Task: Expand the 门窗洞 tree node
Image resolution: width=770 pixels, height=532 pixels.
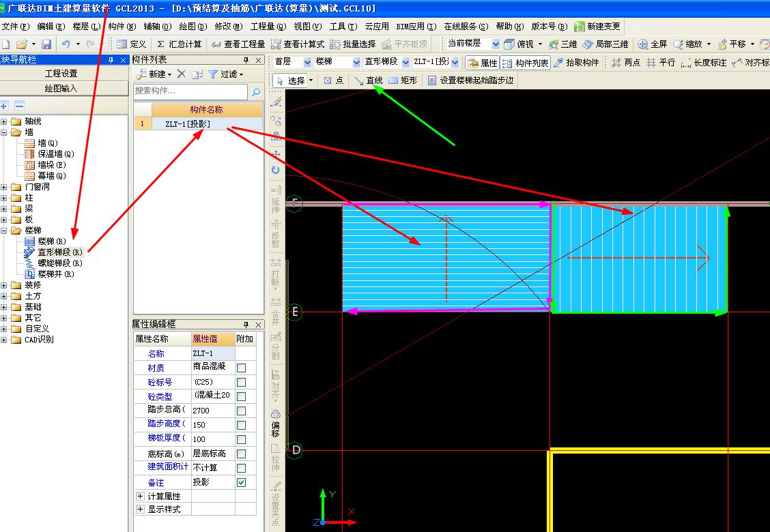Action: pos(4,187)
